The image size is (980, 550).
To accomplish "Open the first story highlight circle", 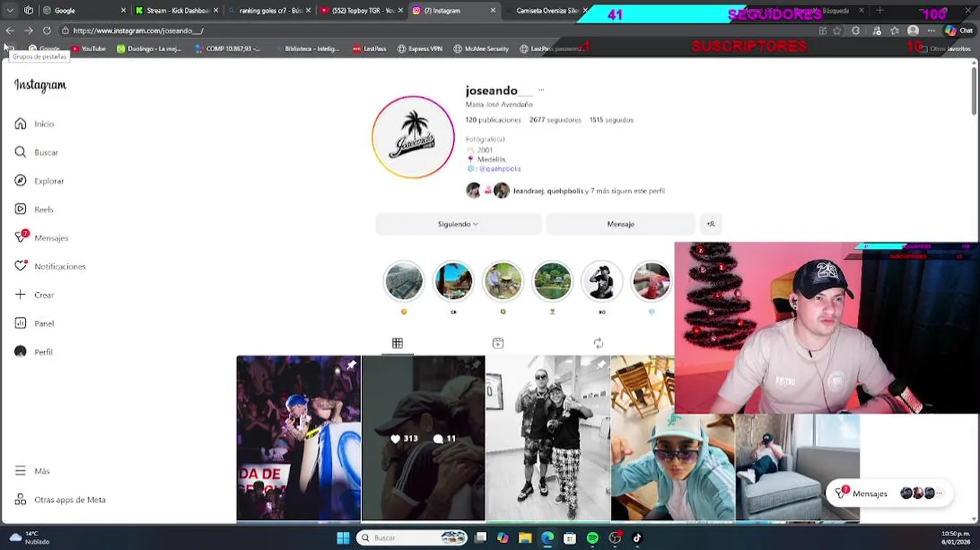I will point(404,281).
